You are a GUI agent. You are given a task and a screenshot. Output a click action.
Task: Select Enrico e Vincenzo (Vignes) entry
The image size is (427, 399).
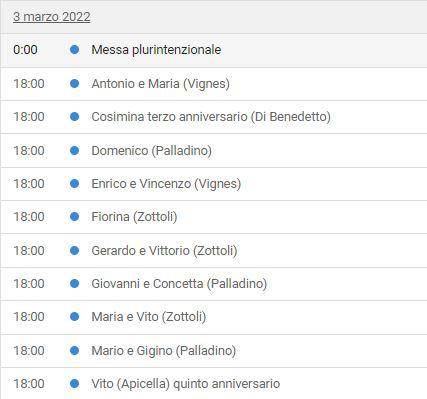(x=166, y=183)
